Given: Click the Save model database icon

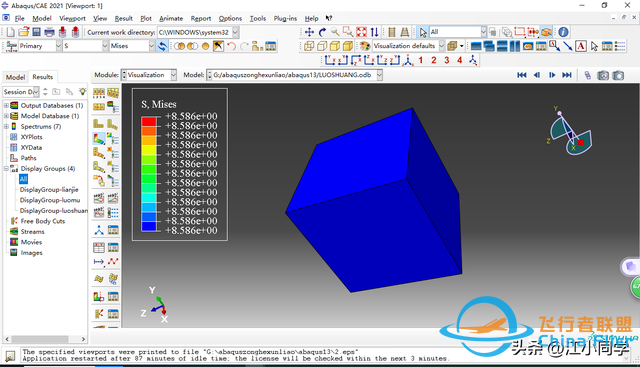Looking at the screenshot, I should pyautogui.click(x=36, y=32).
